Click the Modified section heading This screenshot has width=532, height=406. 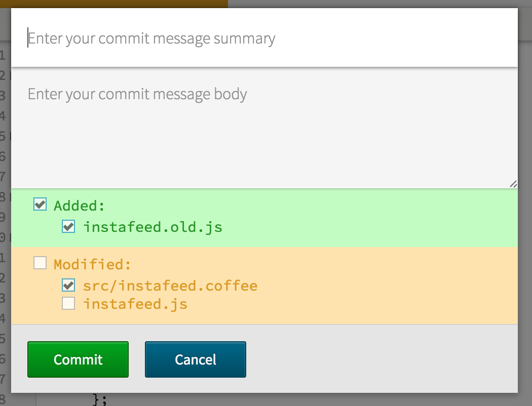click(93, 263)
